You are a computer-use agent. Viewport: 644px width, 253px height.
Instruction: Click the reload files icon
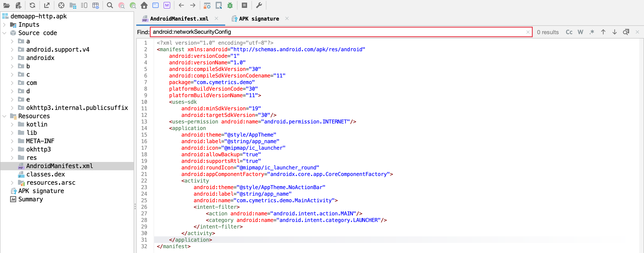[32, 5]
